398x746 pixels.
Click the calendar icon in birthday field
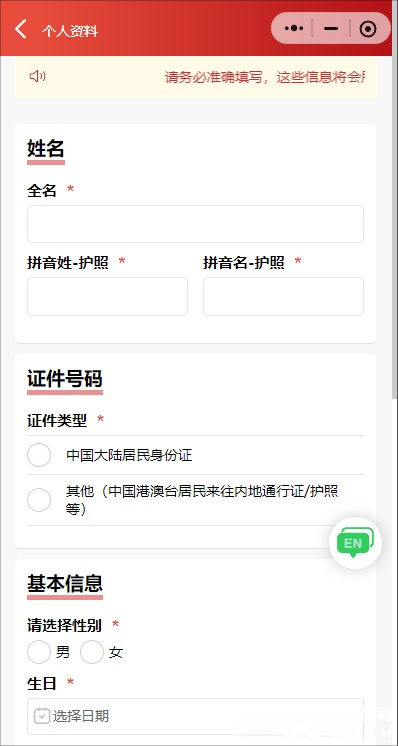(x=42, y=716)
